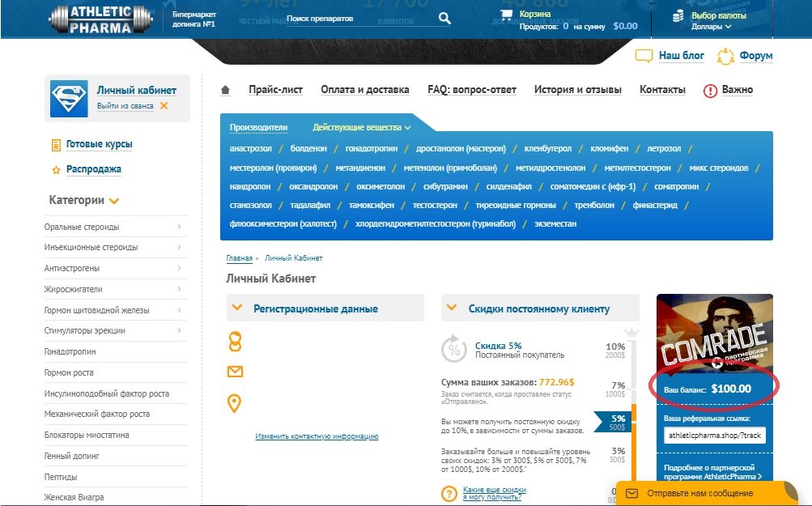Click the 5% level on discount scale
This screenshot has width=812, height=506.
(618, 419)
